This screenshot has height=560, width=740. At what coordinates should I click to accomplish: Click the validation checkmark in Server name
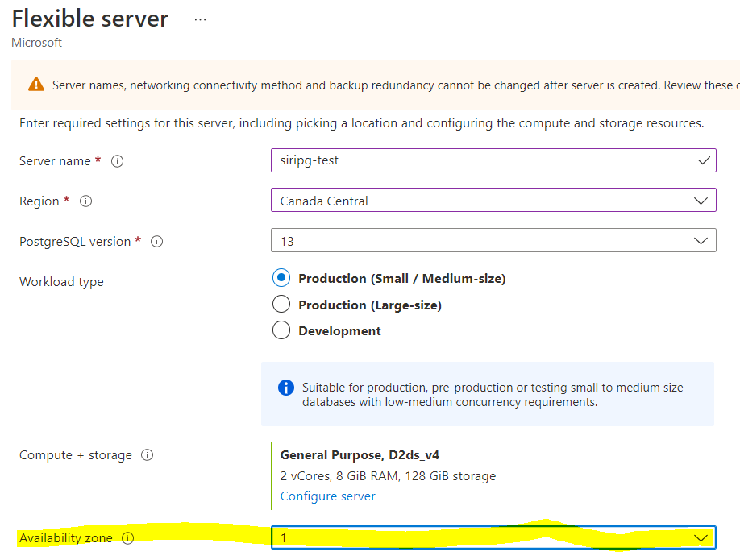click(x=704, y=160)
